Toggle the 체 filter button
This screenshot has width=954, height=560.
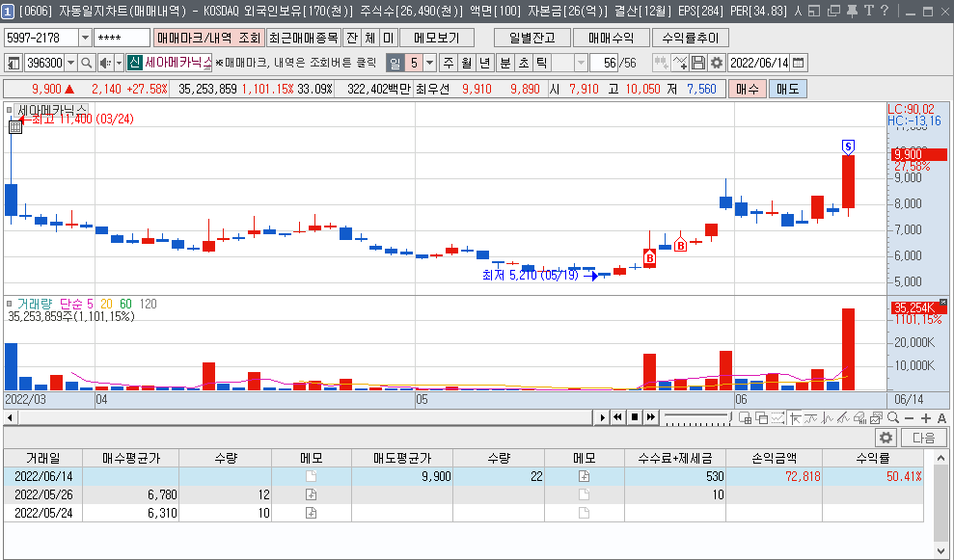click(369, 38)
